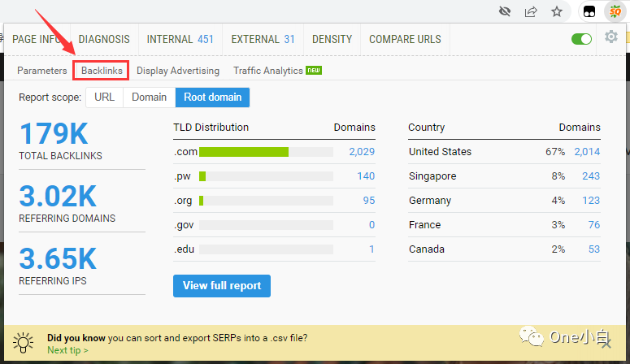Click the Singapore row label
630x364 pixels.
[432, 176]
